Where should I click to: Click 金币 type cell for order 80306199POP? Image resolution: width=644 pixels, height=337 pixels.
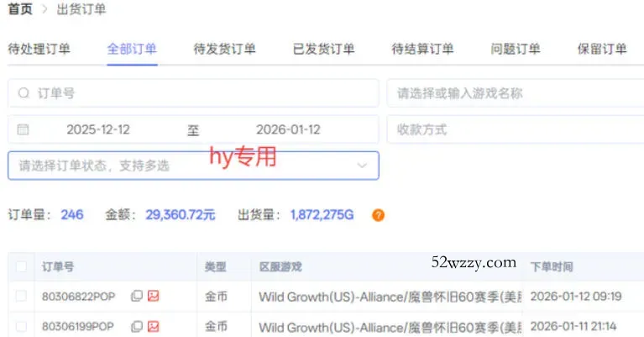coord(216,326)
